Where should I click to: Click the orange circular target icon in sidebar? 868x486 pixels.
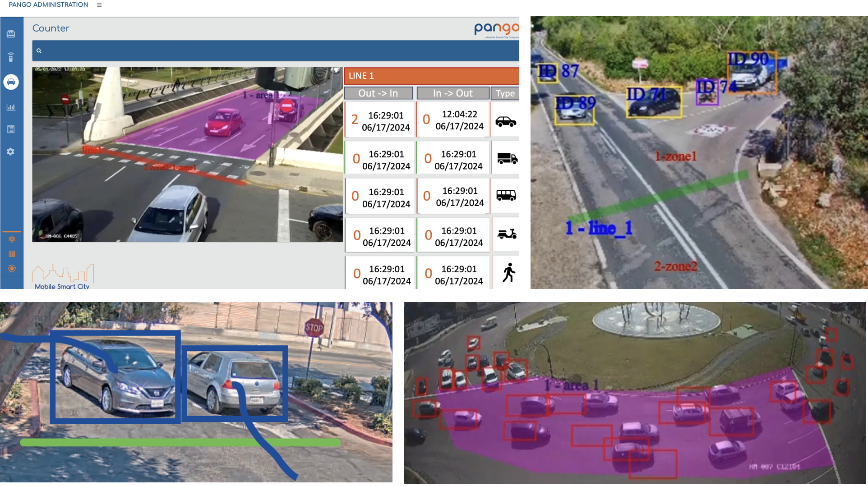[x=12, y=269]
